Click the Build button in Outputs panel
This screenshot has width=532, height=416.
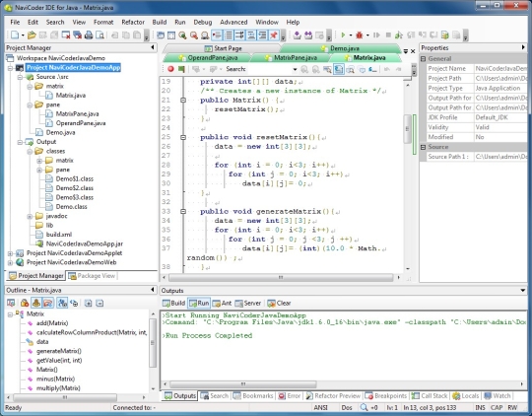click(173, 303)
